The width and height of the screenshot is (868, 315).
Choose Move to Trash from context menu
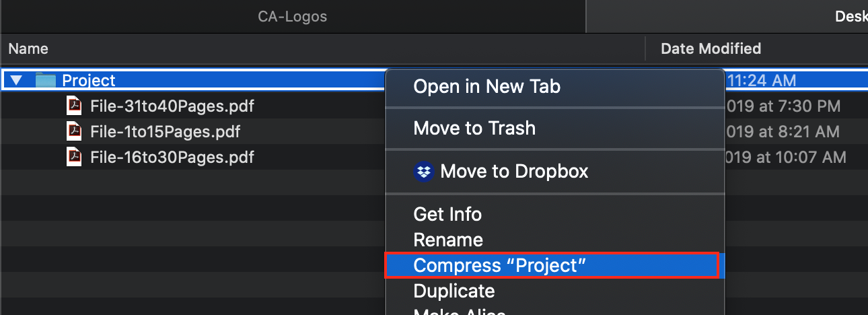(x=474, y=128)
